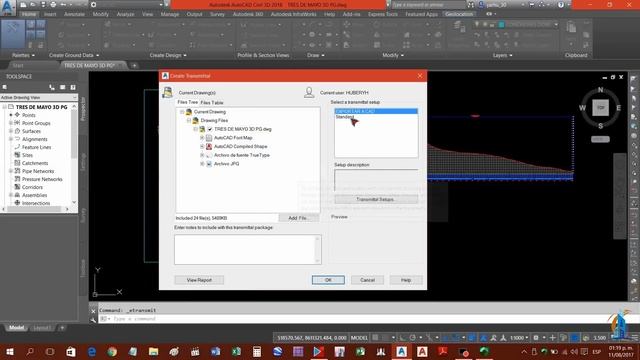Click the Add File button
Screen dimensions: 640x360
click(299, 218)
